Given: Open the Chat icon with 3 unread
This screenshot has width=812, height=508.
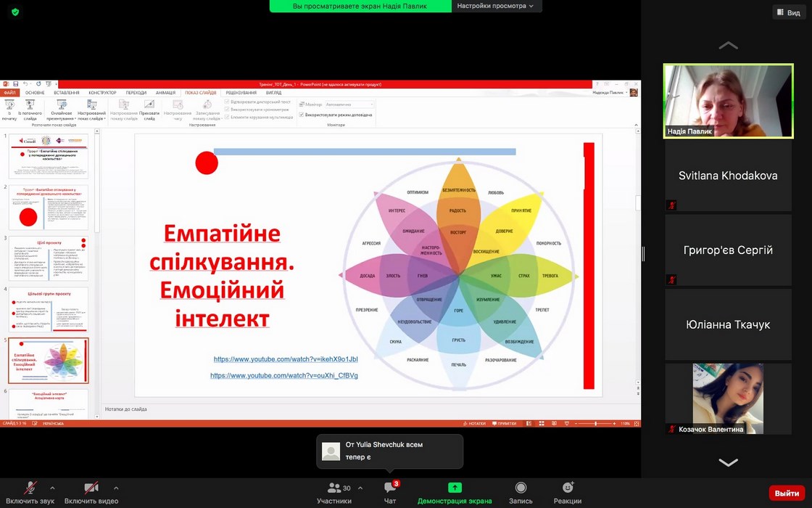Looking at the screenshot, I should point(390,488).
